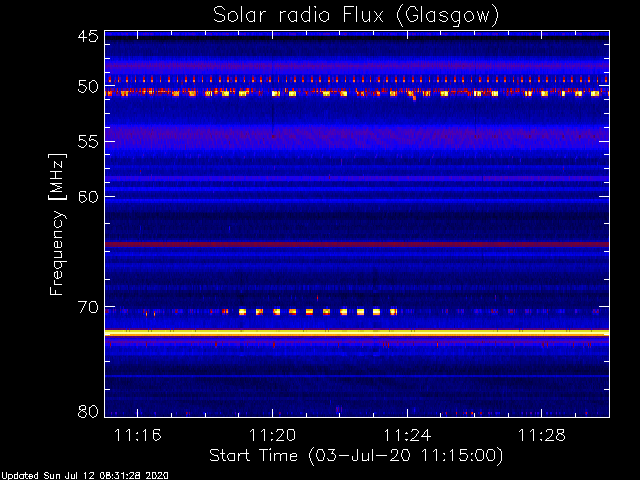Image resolution: width=640 pixels, height=480 pixels.
Task: Click the 45 frequency axis value
Action: 88,36
